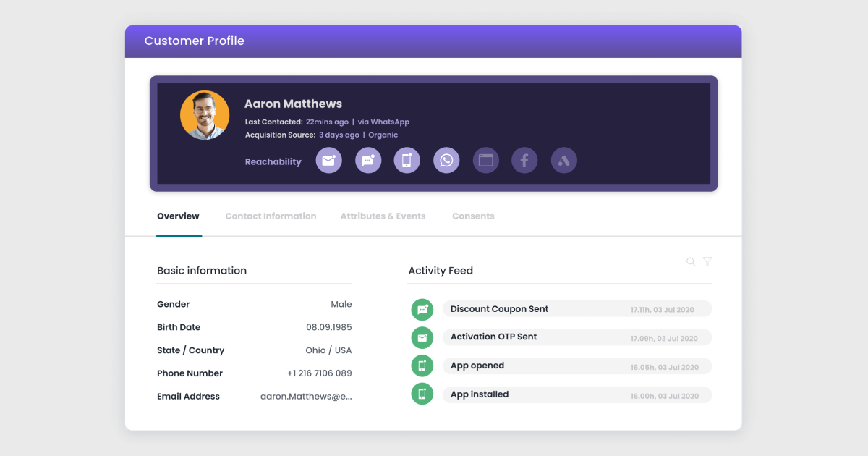Select the Overview tab
Screen dimensions: 868x456
[179, 216]
